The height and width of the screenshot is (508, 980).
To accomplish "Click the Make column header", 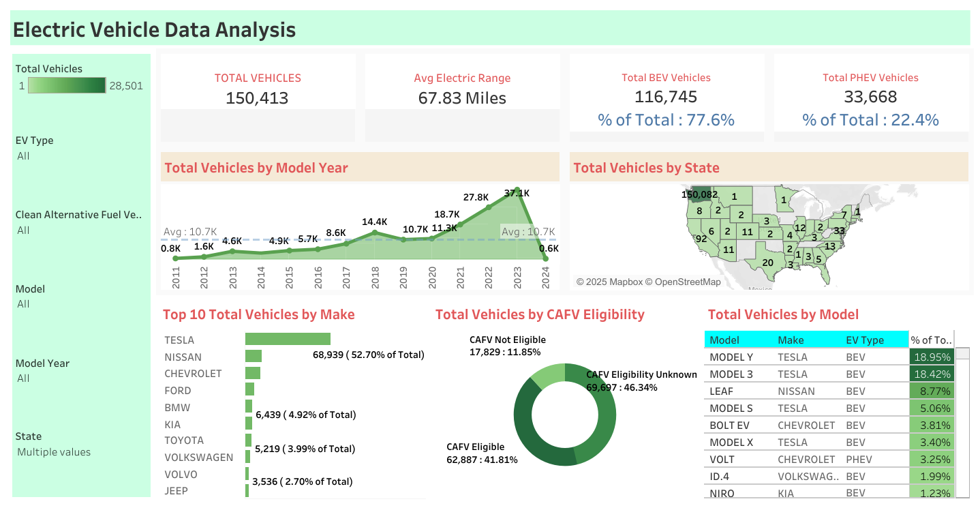I will [791, 340].
